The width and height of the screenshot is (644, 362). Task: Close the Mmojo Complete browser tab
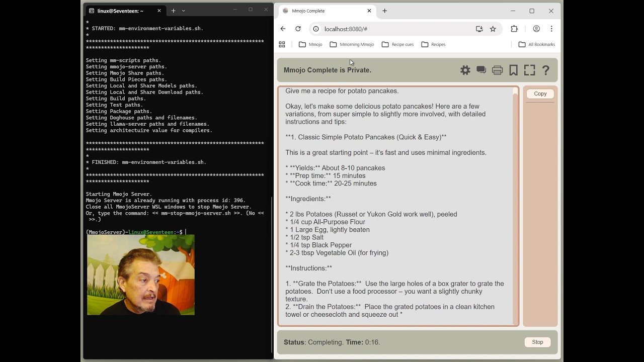369,11
